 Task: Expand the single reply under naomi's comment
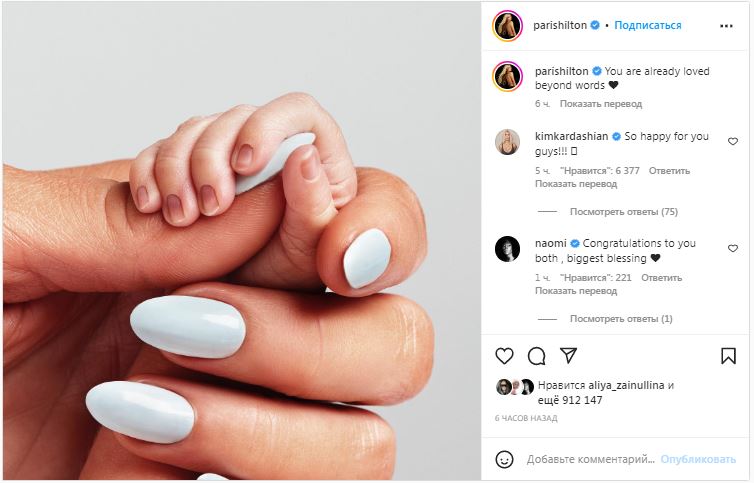tap(621, 318)
